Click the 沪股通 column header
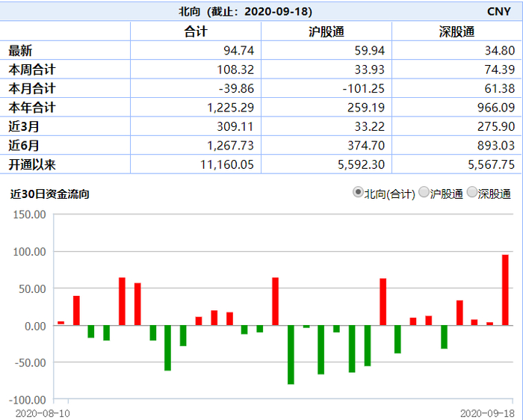Image resolution: width=523 pixels, height=420 pixels. coord(327,31)
